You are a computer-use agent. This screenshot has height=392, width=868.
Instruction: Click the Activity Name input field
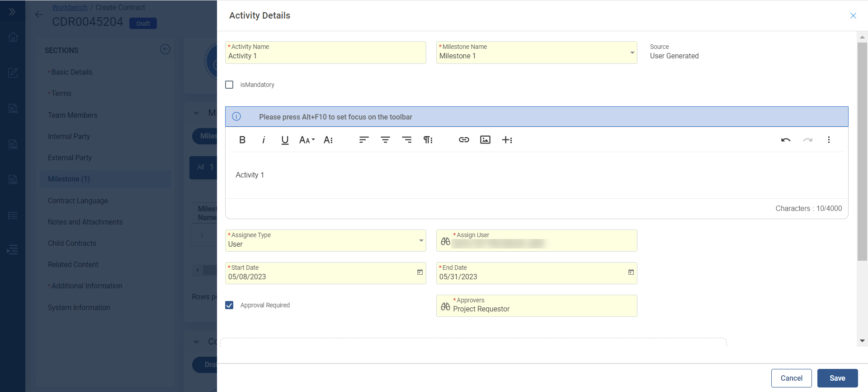click(325, 56)
